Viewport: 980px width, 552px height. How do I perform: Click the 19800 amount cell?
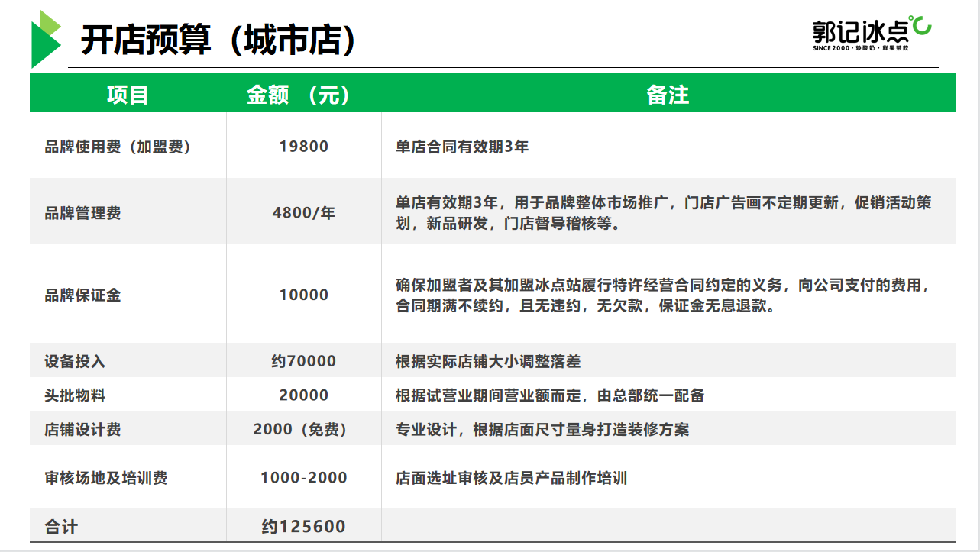coord(304,147)
